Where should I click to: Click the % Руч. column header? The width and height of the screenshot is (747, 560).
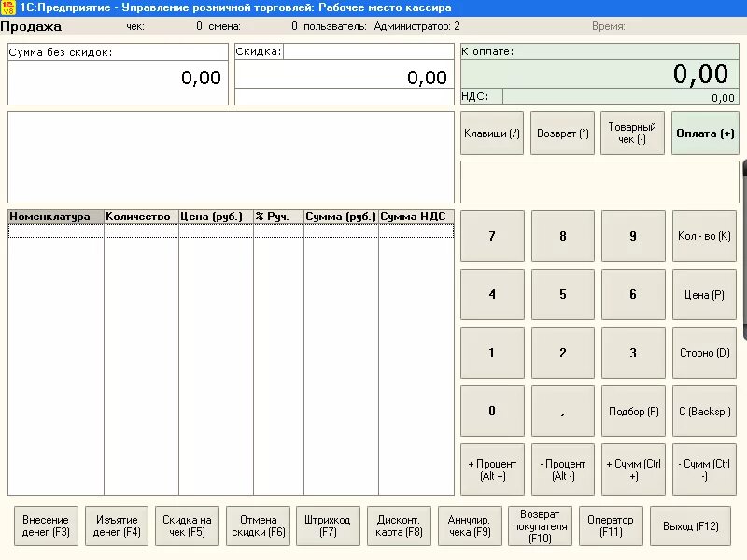(278, 217)
